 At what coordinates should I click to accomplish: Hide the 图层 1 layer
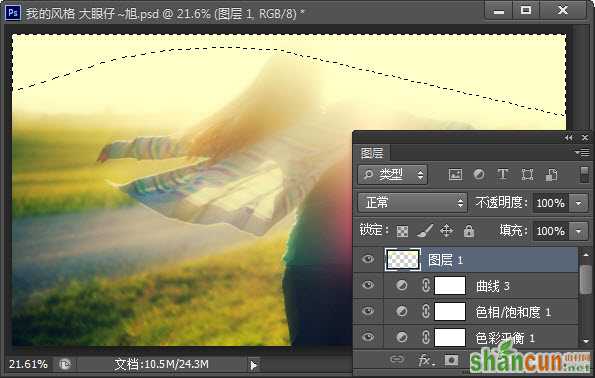click(x=367, y=259)
